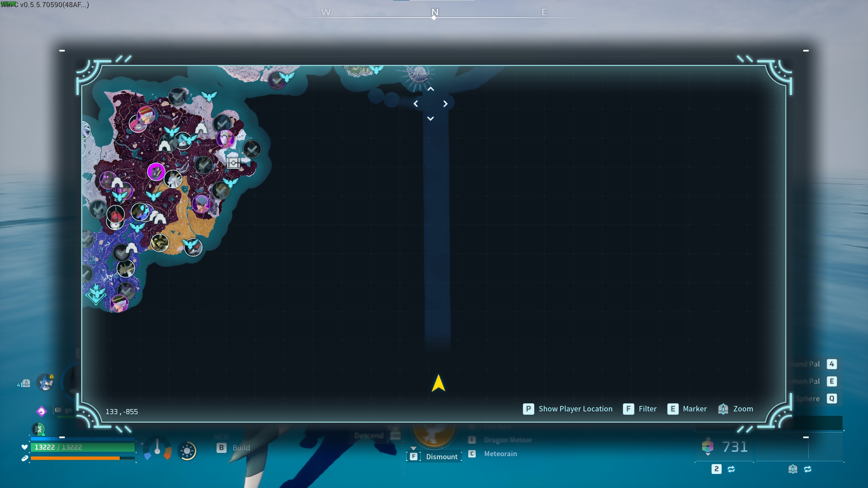
Task: Click the yellow player location arrow
Action: tap(438, 383)
